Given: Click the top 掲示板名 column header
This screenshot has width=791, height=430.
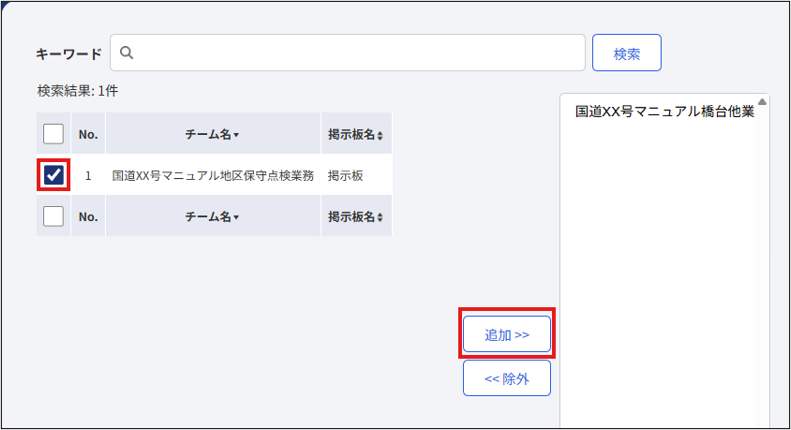Looking at the screenshot, I should [356, 134].
